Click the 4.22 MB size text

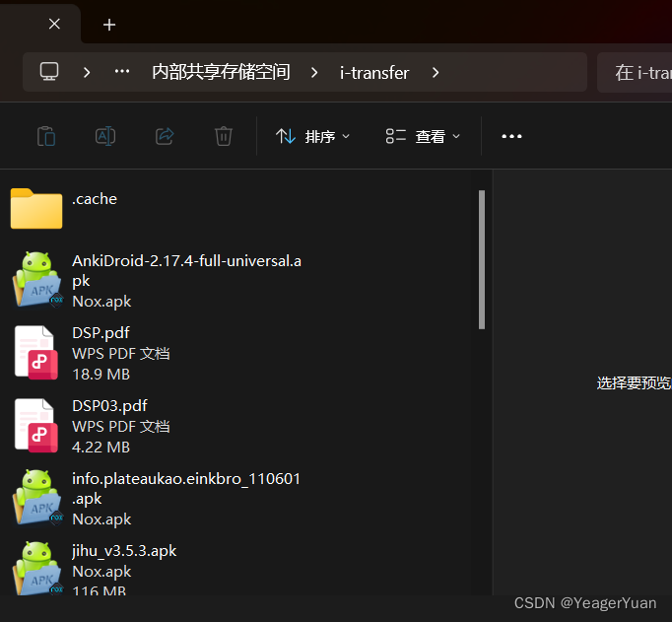click(101, 448)
